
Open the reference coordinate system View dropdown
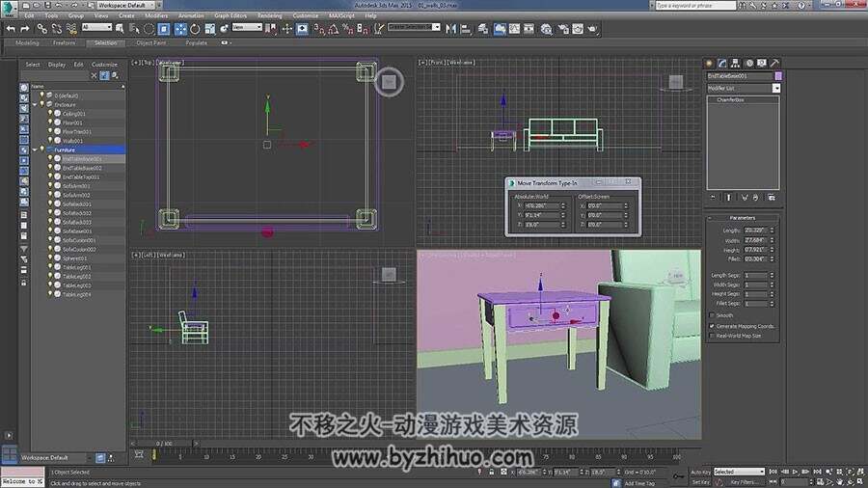(x=247, y=27)
